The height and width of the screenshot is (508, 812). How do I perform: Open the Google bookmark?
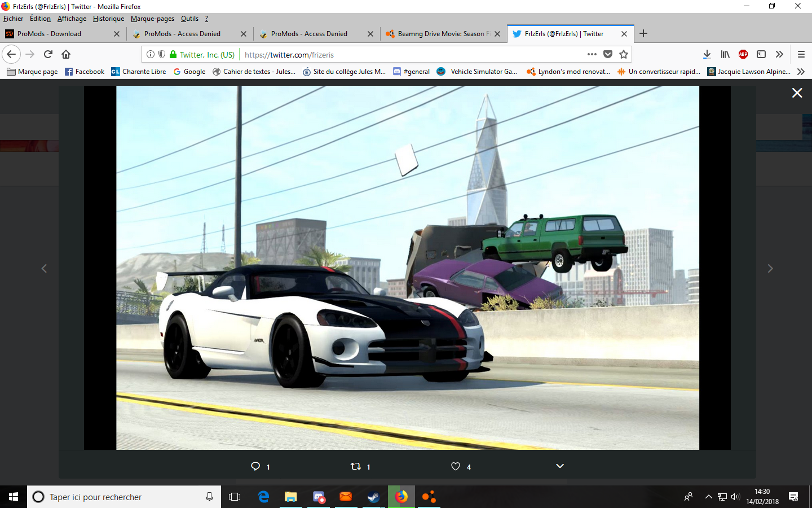(189, 72)
